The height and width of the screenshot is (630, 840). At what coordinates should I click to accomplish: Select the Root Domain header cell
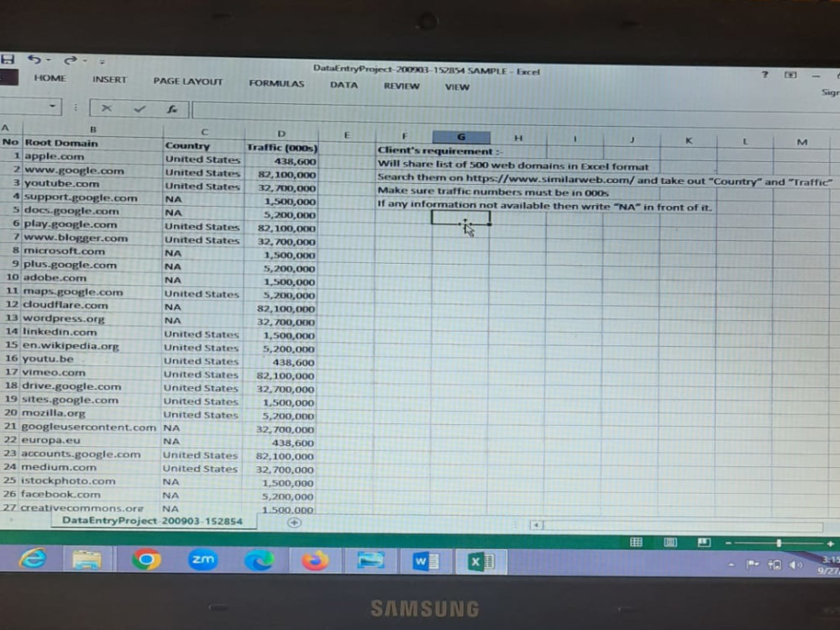(x=93, y=143)
